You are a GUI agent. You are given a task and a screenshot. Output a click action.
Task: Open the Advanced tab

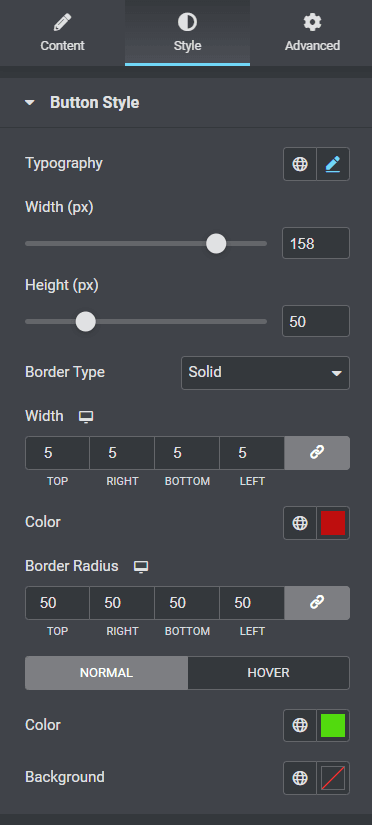pyautogui.click(x=312, y=33)
